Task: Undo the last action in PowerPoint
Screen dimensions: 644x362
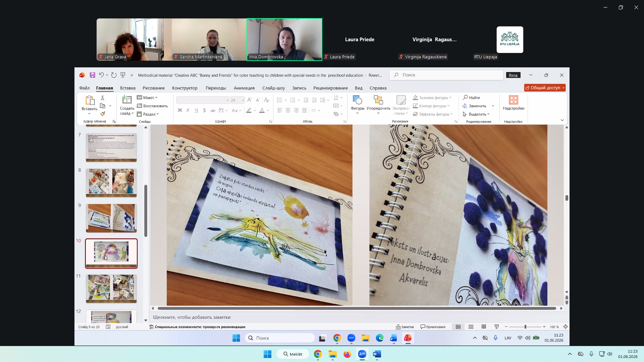Action: tap(101, 75)
